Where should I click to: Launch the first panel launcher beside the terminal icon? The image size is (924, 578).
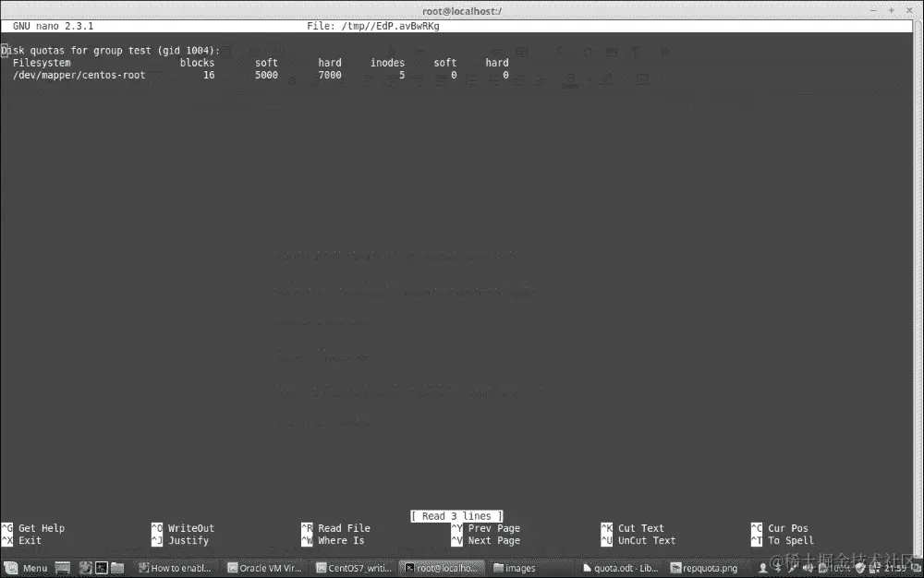tap(86, 568)
